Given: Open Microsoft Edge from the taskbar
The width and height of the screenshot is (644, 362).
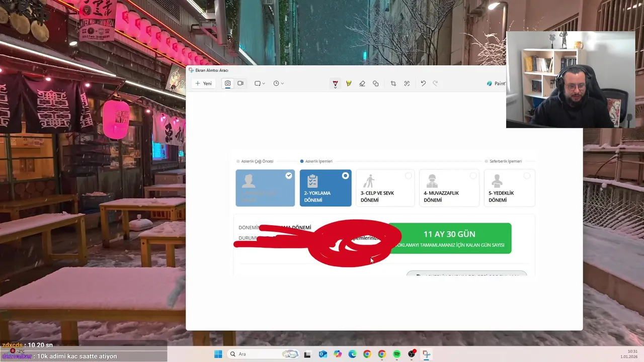Looking at the screenshot, I should click(352, 354).
